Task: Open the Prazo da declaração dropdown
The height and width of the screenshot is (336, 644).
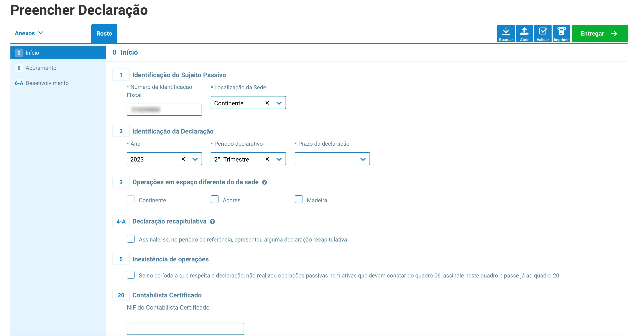Action: click(x=332, y=159)
